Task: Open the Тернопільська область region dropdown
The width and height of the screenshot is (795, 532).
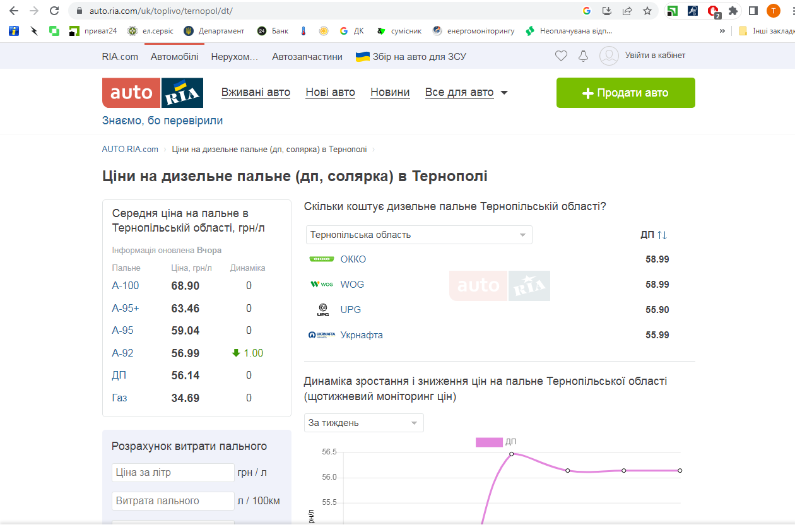Action: [419, 235]
